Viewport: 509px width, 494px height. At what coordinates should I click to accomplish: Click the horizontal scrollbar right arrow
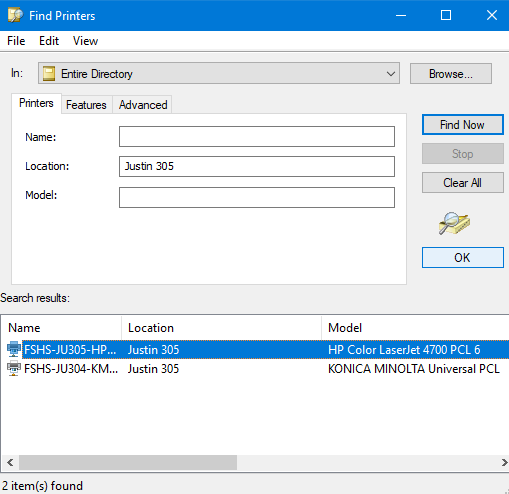pyautogui.click(x=504, y=462)
